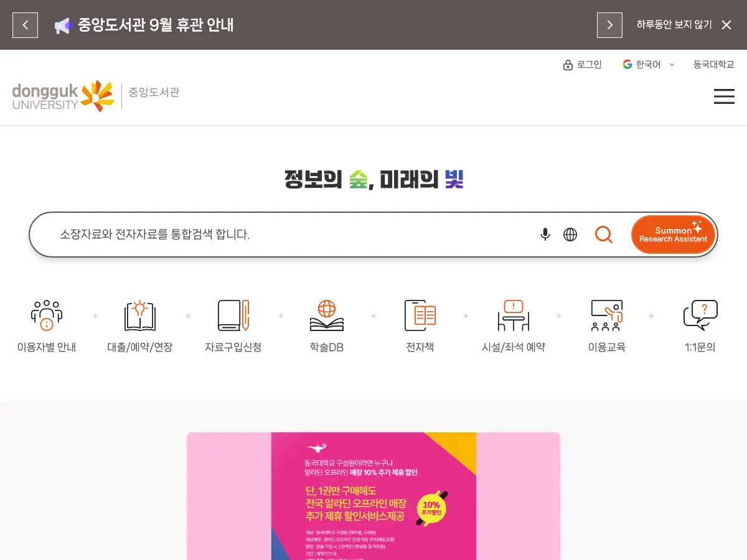Go to 중앙도서관 home text link
The height and width of the screenshot is (560, 747).
click(x=154, y=92)
